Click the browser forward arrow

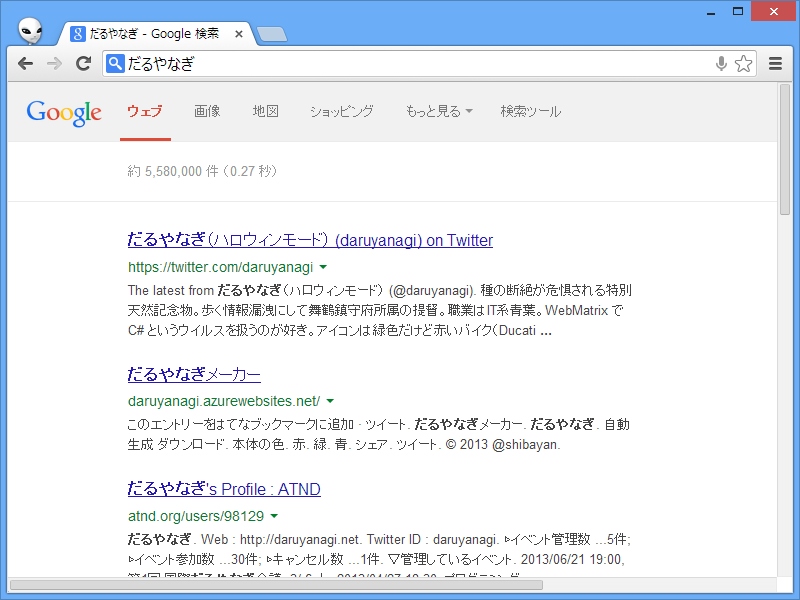click(x=54, y=64)
